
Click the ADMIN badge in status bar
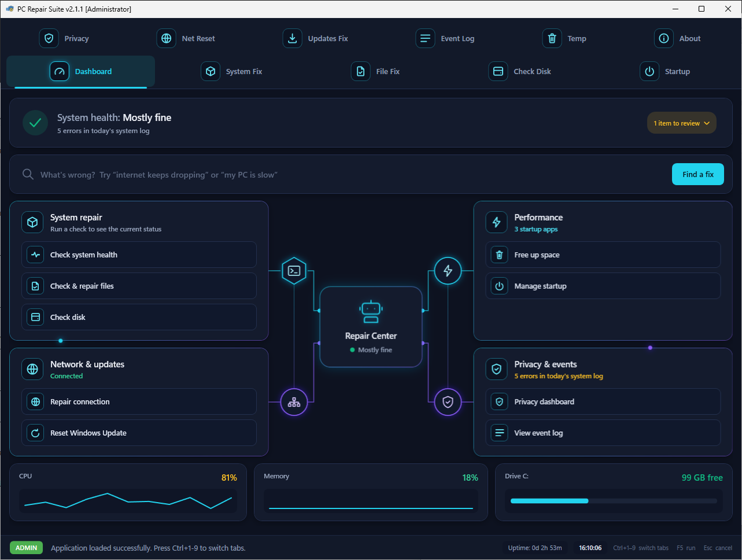26,548
